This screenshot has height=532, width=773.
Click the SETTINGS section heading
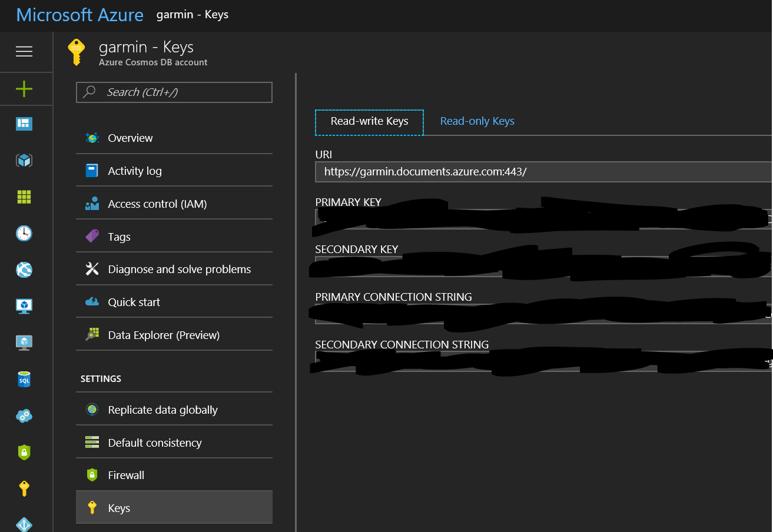pyautogui.click(x=101, y=378)
